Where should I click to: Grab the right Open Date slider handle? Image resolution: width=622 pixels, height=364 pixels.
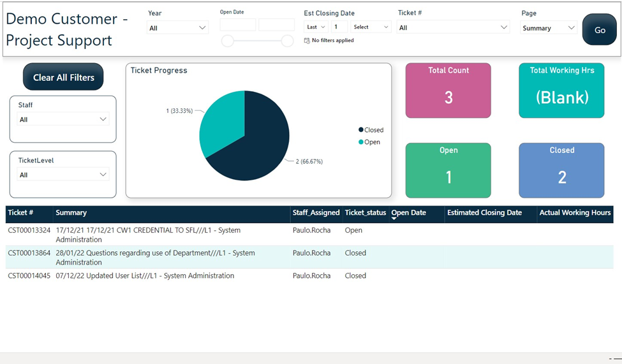[x=287, y=41]
